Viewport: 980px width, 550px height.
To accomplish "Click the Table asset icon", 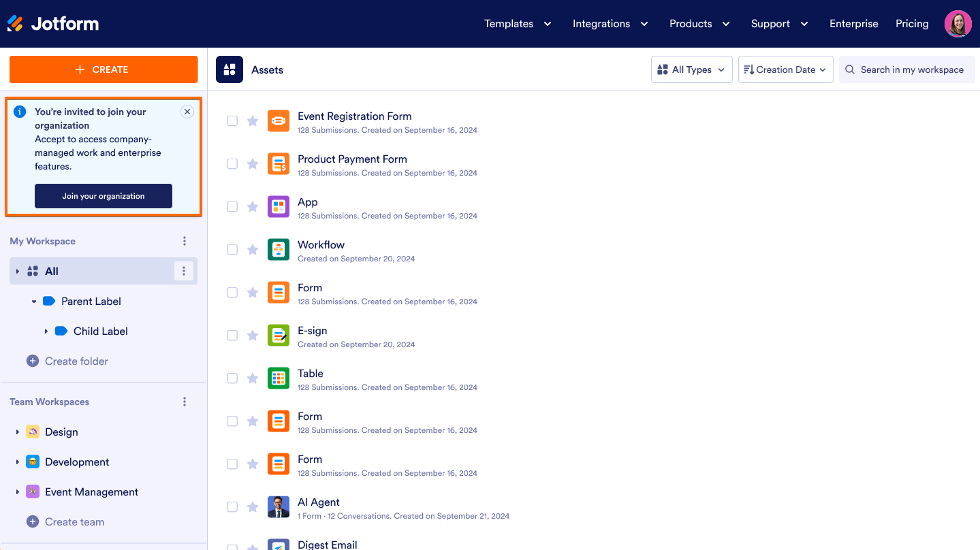I will pos(279,378).
